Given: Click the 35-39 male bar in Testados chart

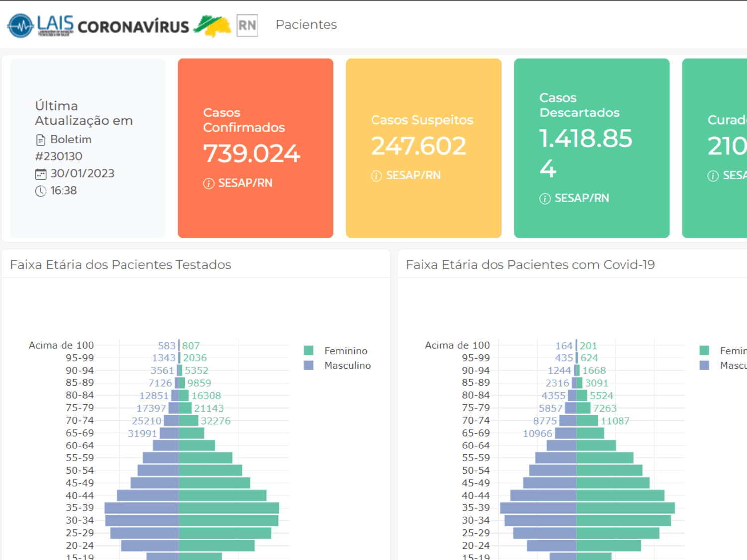Looking at the screenshot, I should (141, 508).
